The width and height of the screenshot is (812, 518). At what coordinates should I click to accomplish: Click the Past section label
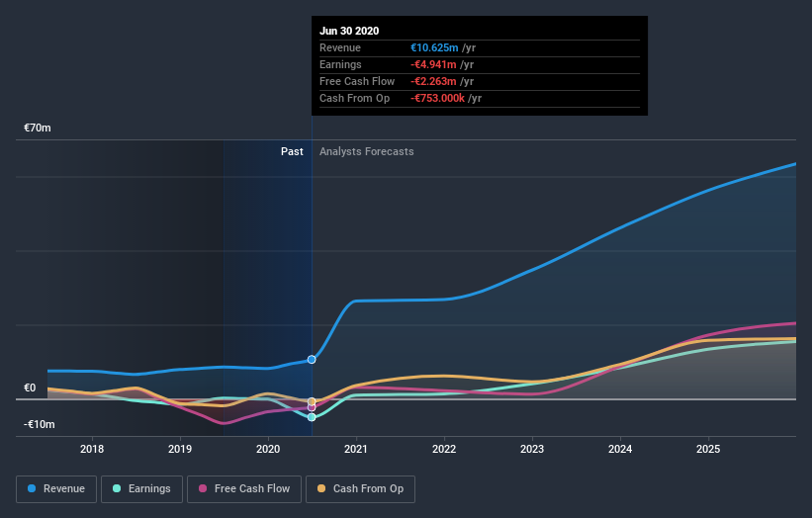pos(292,151)
